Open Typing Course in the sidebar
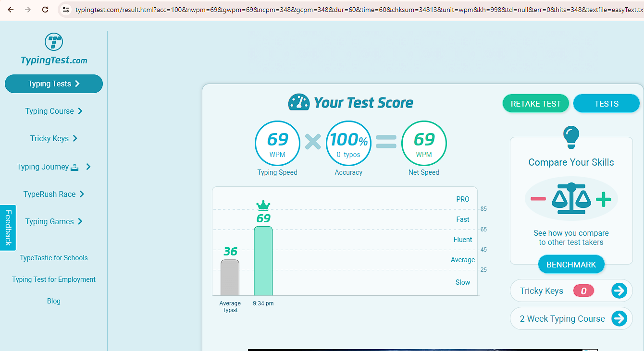This screenshot has width=644, height=351. pos(54,111)
